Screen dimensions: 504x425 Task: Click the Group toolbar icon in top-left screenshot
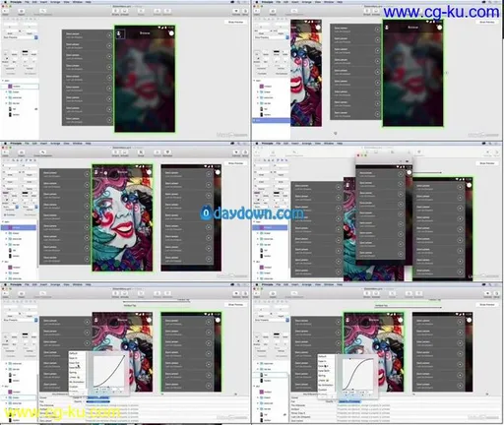point(115,12)
